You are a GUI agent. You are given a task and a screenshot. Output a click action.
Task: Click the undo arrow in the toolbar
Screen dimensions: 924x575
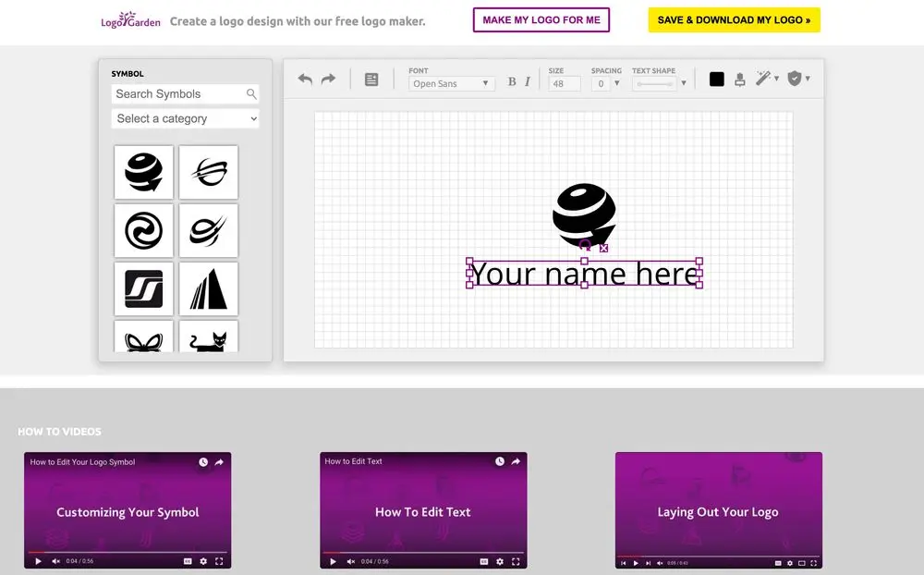tap(305, 80)
